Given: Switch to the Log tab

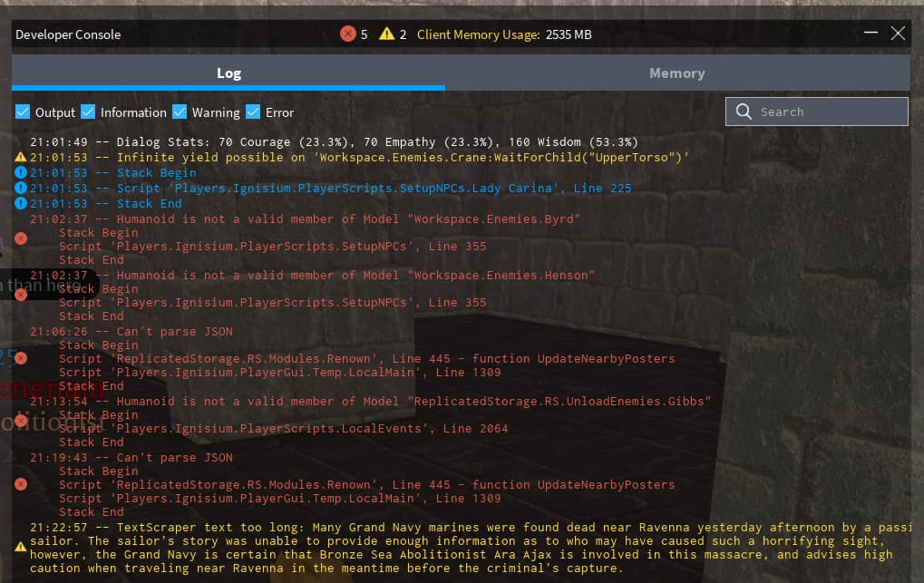Looking at the screenshot, I should click(x=229, y=73).
